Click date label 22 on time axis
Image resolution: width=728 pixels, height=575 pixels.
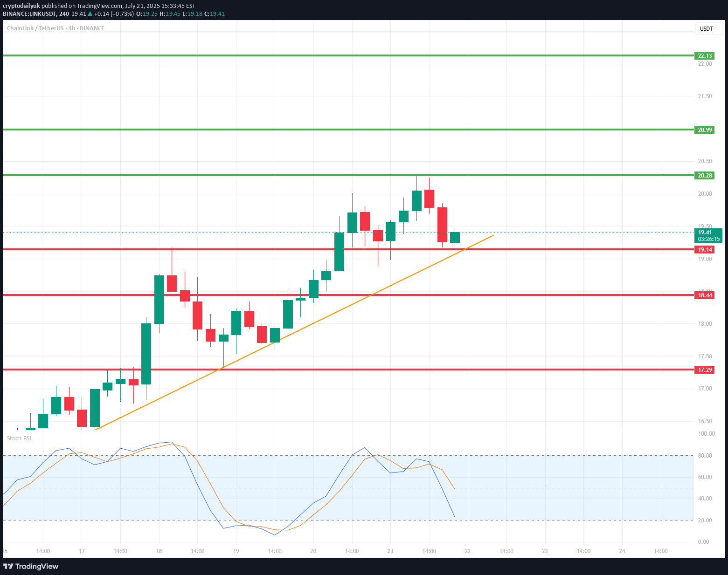[x=468, y=551]
